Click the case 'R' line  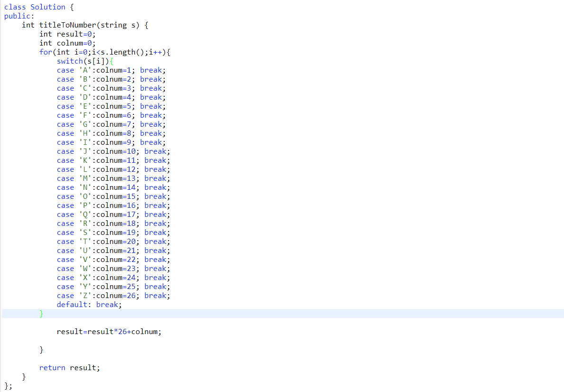point(113,224)
